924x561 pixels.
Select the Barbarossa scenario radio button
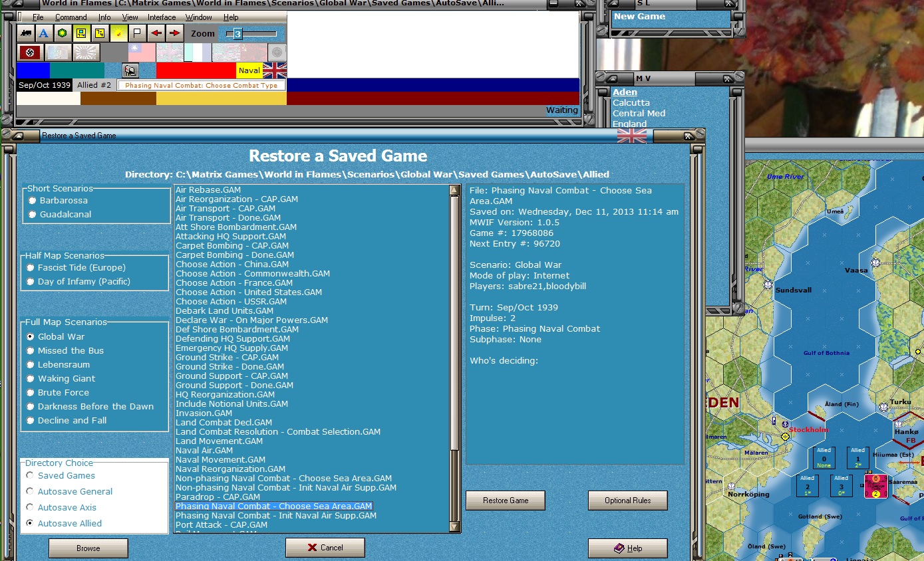(32, 201)
